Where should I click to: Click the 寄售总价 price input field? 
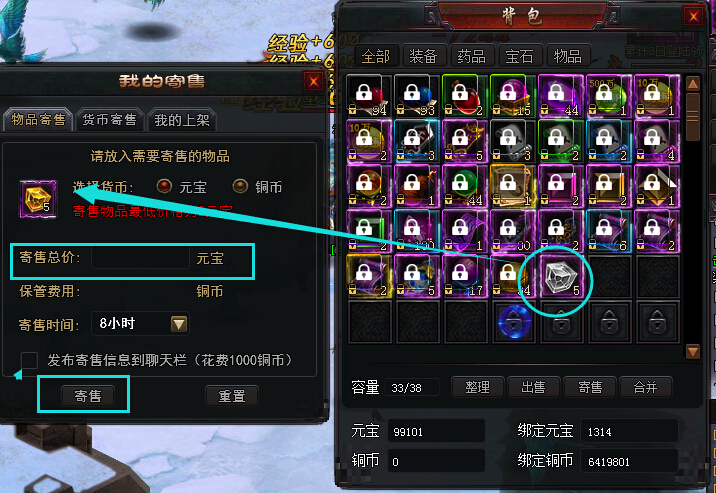click(x=141, y=258)
